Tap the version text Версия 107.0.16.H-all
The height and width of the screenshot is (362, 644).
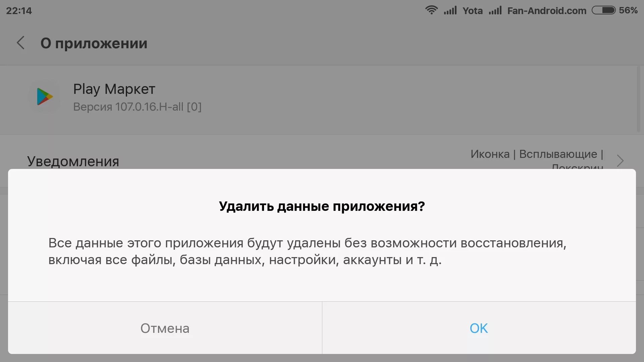(x=137, y=107)
